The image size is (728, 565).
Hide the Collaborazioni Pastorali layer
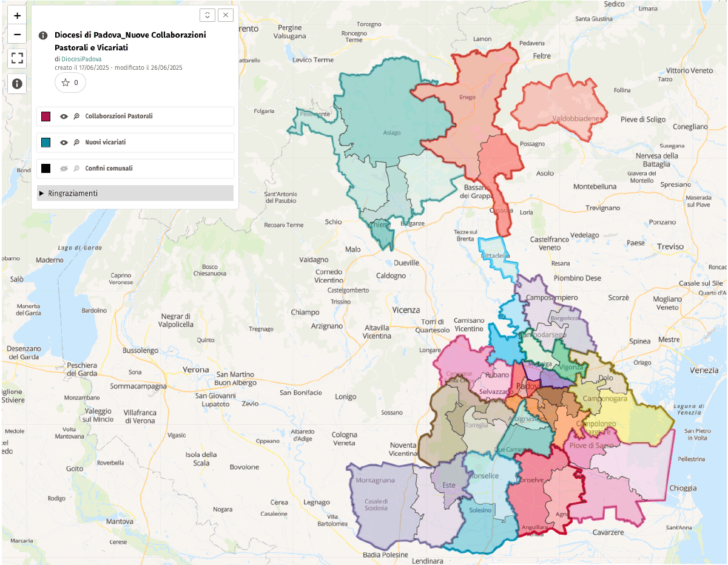click(x=64, y=116)
